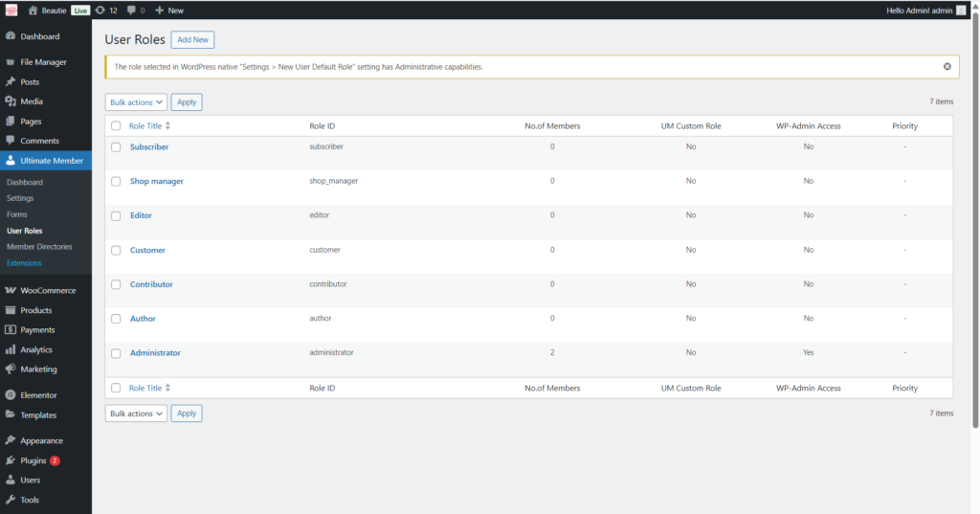
Task: Click the Marketing megaphone icon
Action: [x=11, y=369]
